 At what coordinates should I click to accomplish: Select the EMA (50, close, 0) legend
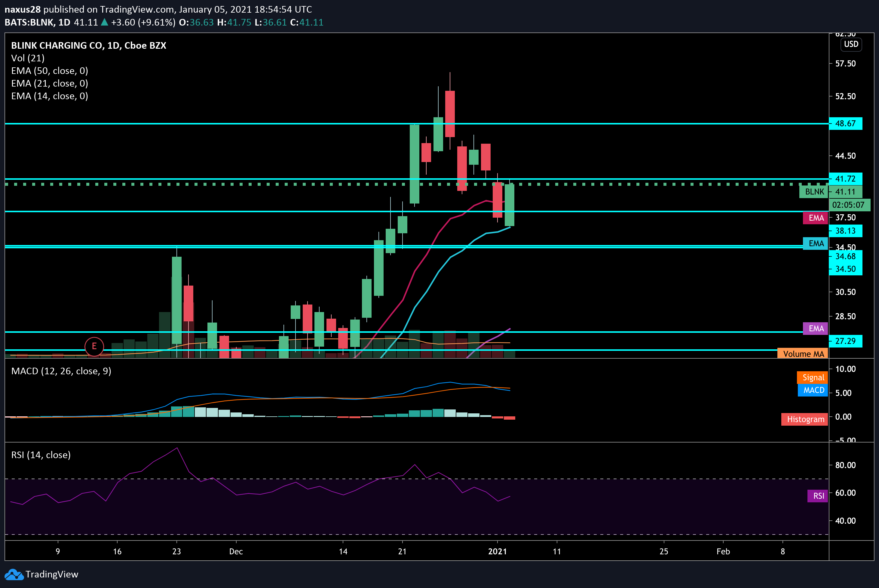click(50, 71)
